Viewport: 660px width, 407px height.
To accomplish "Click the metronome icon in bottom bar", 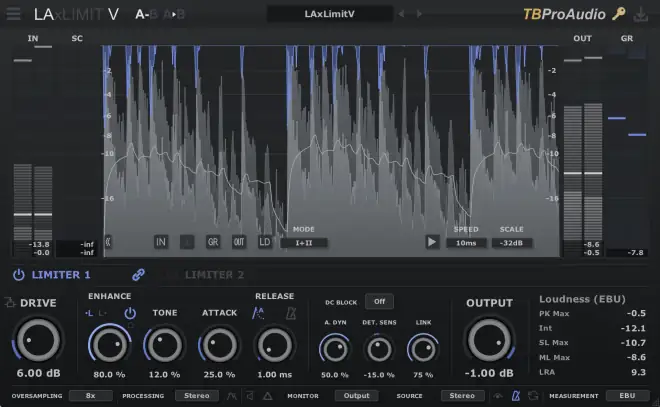I will pos(516,396).
